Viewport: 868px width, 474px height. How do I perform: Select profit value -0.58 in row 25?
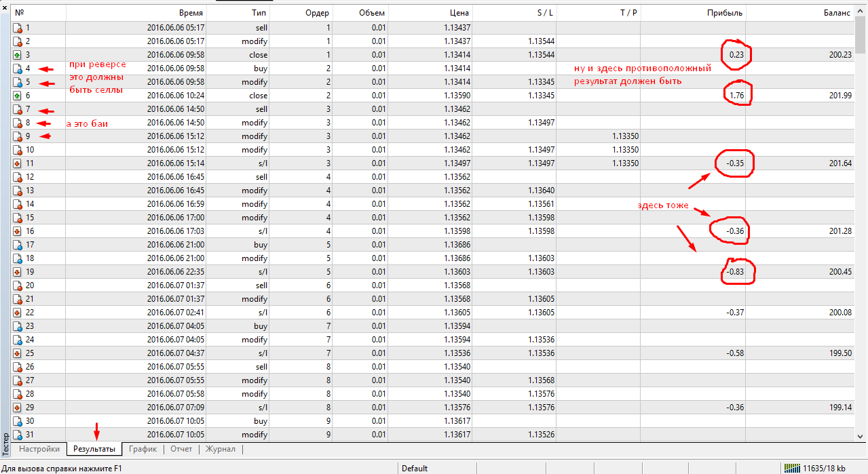click(x=734, y=353)
